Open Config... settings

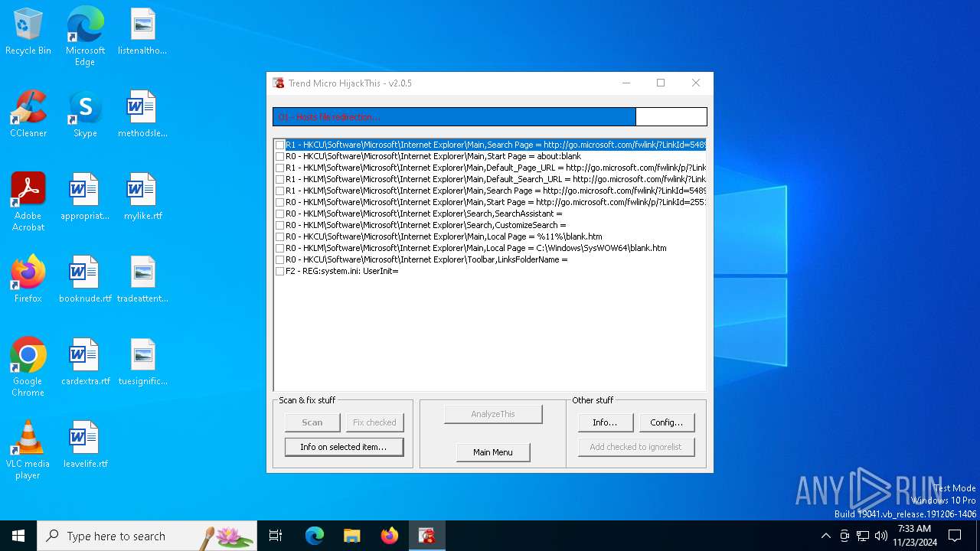[667, 422]
